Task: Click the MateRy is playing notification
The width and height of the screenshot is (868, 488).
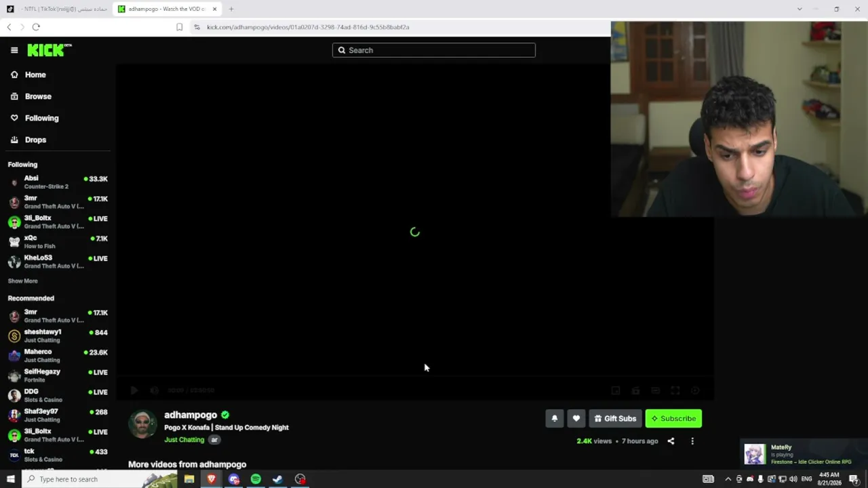Action: pos(802,454)
